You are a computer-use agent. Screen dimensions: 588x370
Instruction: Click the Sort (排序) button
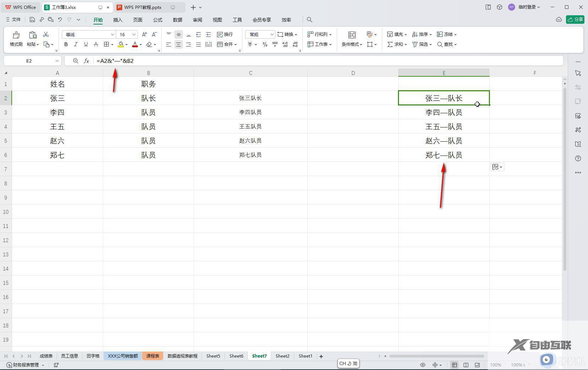pos(422,34)
